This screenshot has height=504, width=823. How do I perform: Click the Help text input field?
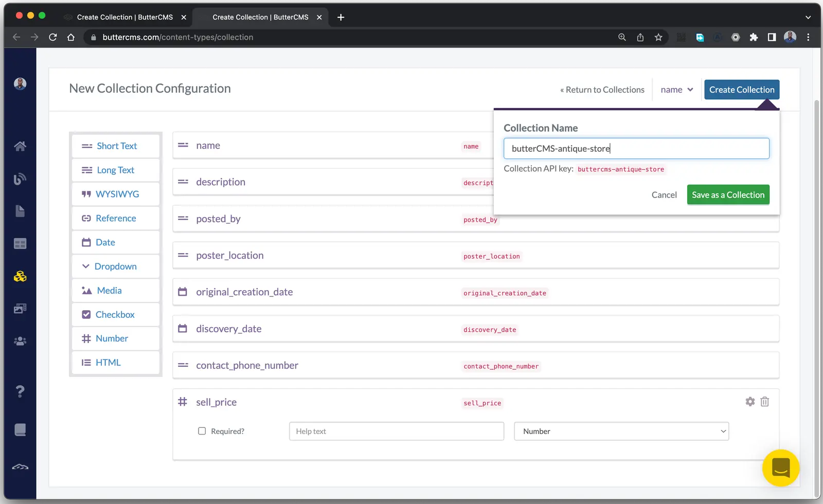397,431
